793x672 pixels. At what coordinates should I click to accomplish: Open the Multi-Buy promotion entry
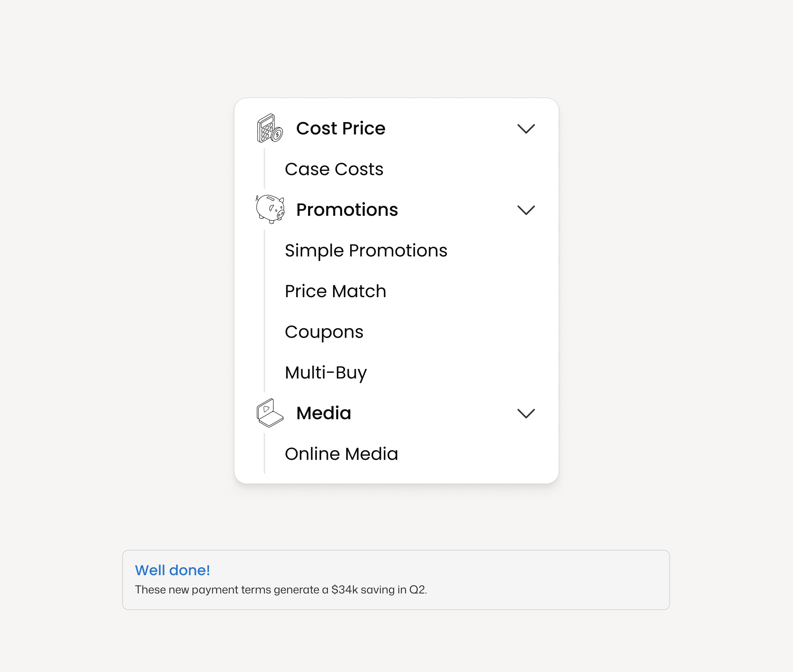point(326,372)
